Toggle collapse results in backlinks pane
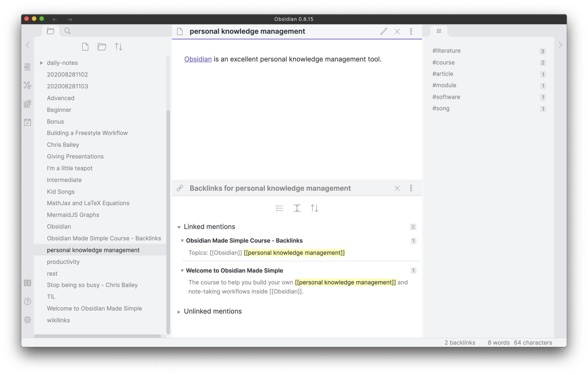 [279, 208]
